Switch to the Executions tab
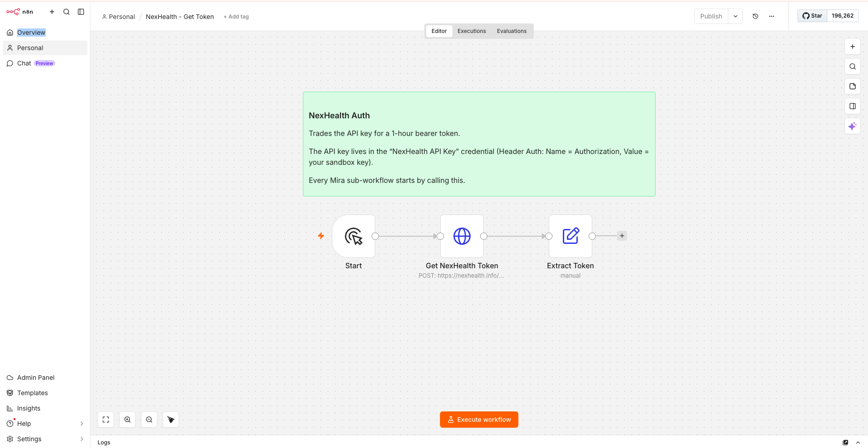The height and width of the screenshot is (448, 868). pos(472,31)
